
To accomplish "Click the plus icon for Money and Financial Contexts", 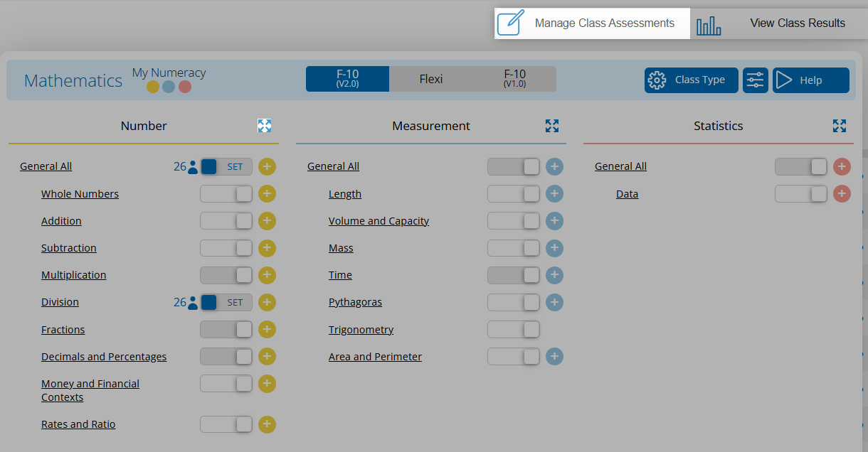I will [x=267, y=384].
